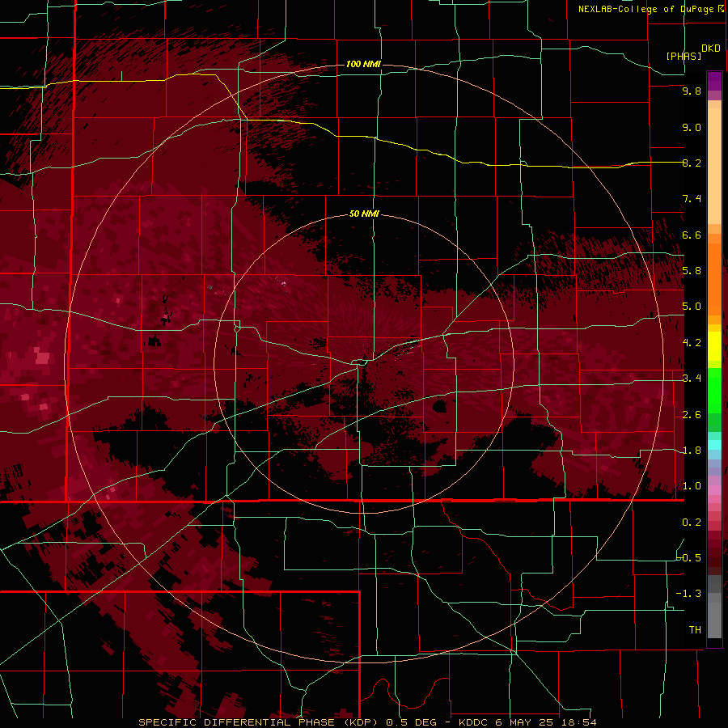Click the 5.0 value on color scale

692,307
